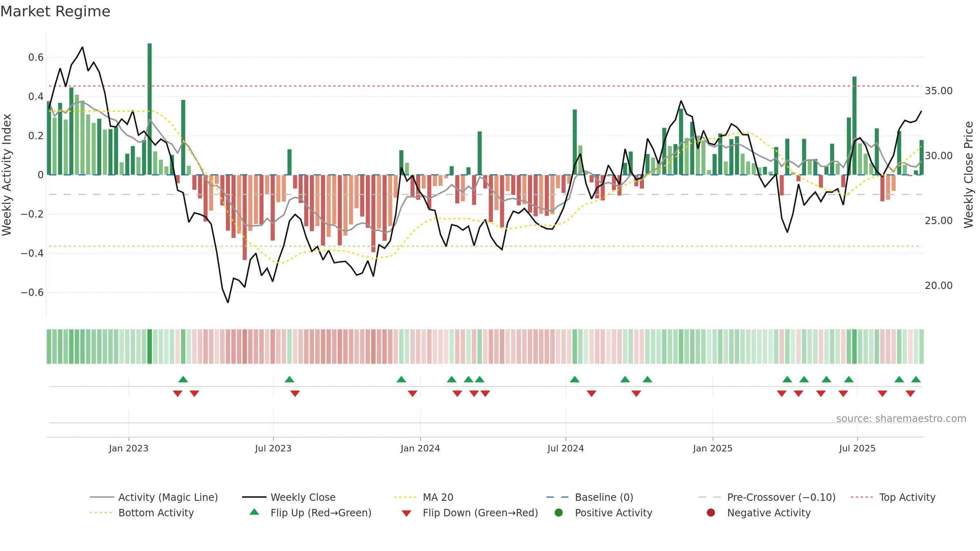The width and height of the screenshot is (980, 551).
Task: Click the blue dashed Baseline legend line
Action: (558, 497)
